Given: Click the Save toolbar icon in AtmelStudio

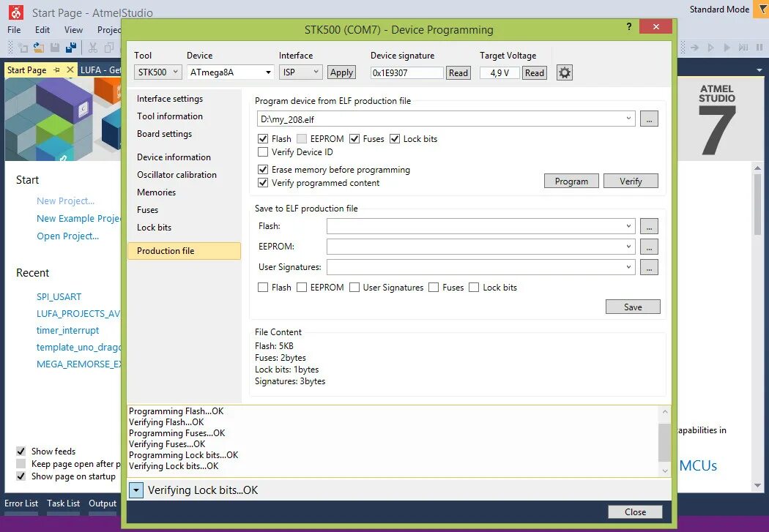Looking at the screenshot, I should click(x=55, y=48).
